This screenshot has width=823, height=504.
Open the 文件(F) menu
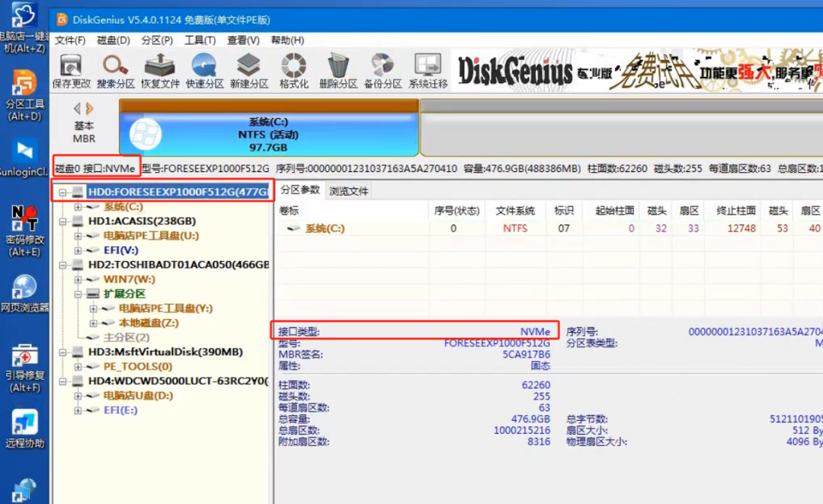tap(70, 40)
